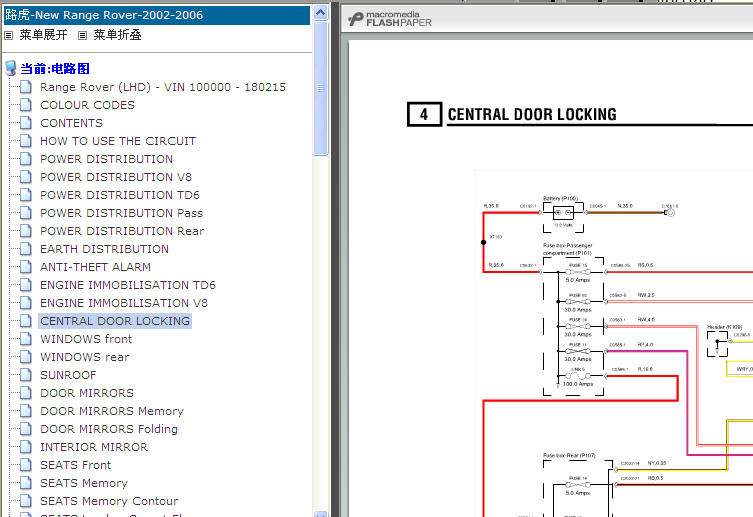Screen dimensions: 753x517
Task: Click the menu collapse icon beside 菜单折叠
Action: (83, 36)
